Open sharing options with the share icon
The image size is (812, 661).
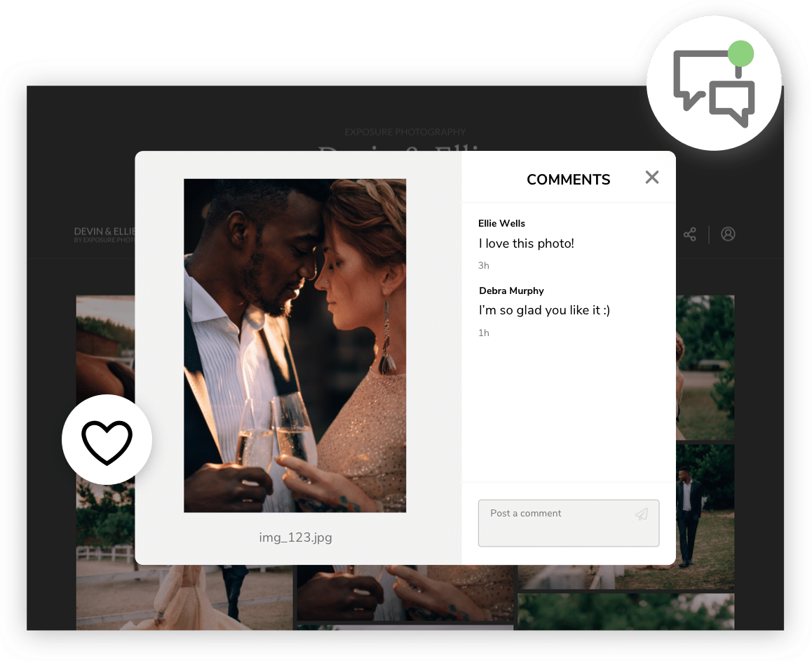click(689, 234)
